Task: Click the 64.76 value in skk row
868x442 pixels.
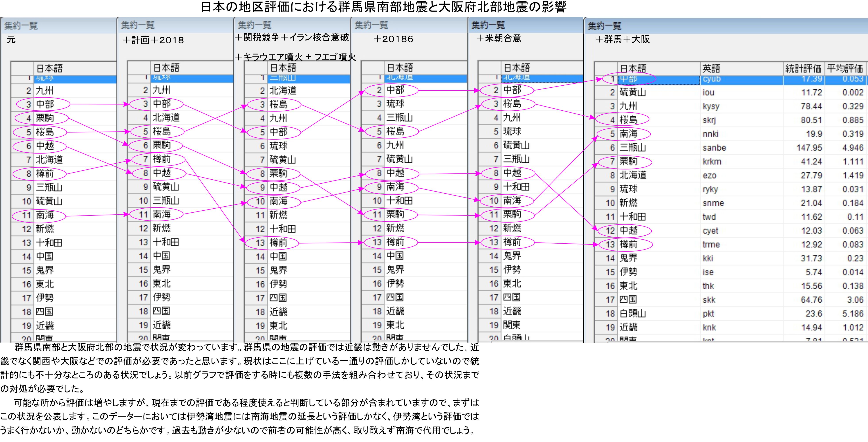Action: coord(811,300)
